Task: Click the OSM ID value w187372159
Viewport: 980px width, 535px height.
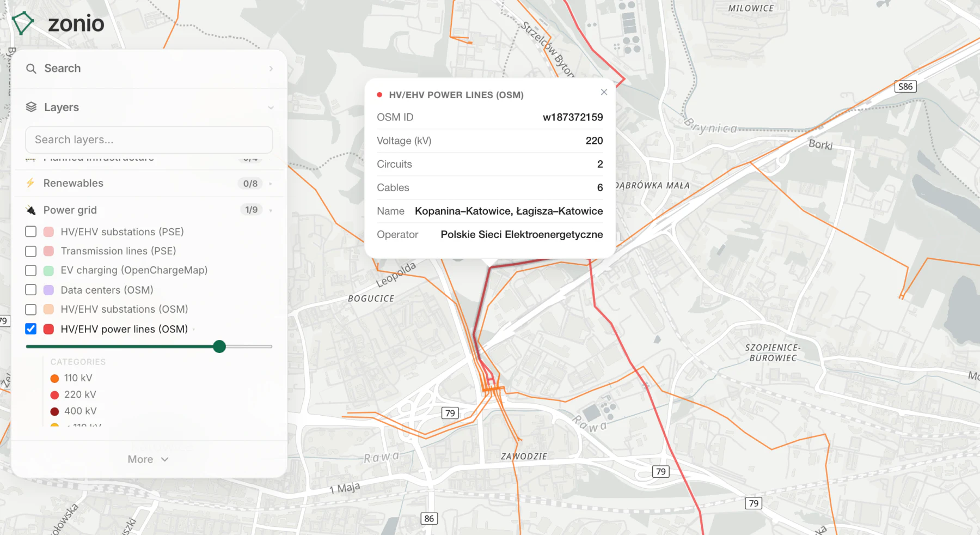Action: click(573, 117)
